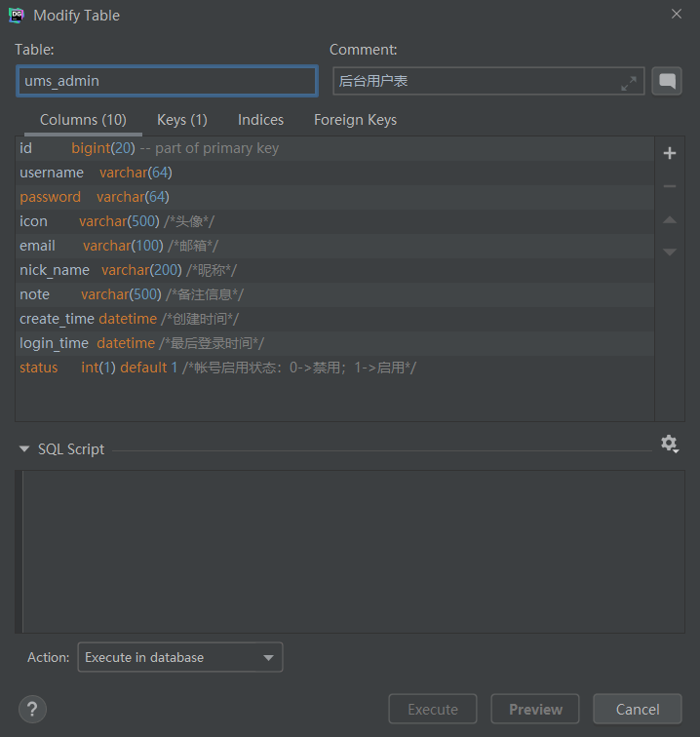Screen dimensions: 700x737
Task: Click the Table name input field
Action: tap(167, 81)
